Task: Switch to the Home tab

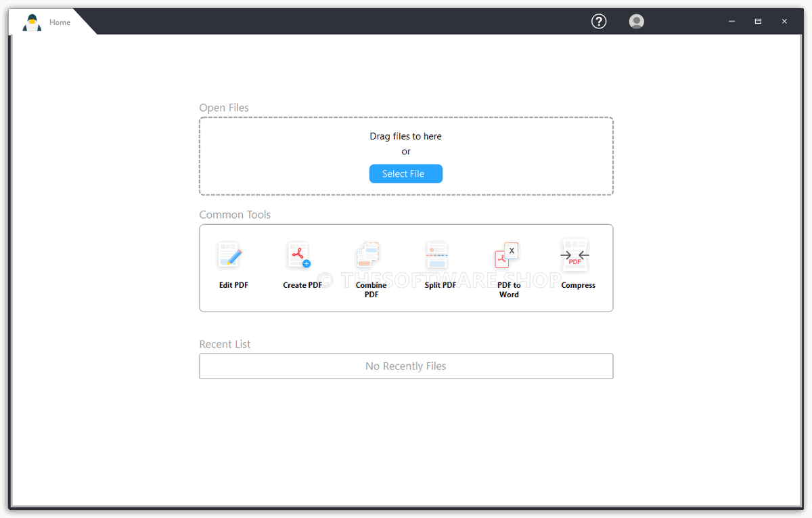Action: (x=60, y=22)
